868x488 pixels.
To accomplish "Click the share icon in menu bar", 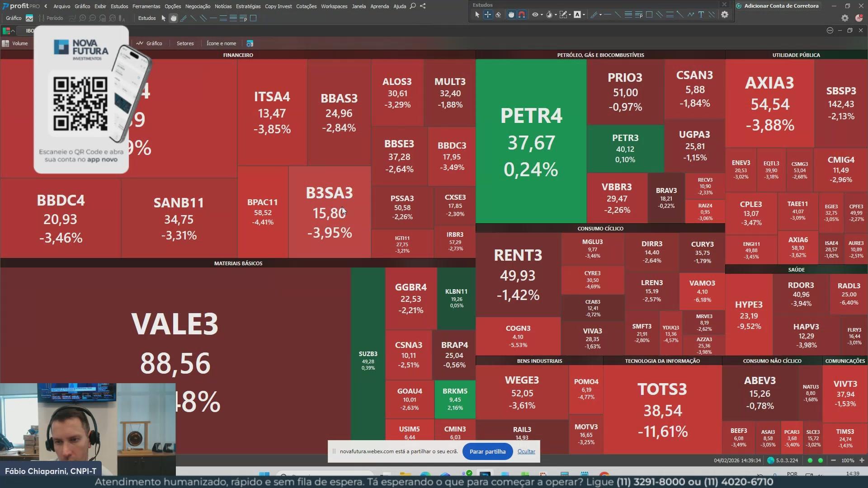I will click(x=423, y=6).
